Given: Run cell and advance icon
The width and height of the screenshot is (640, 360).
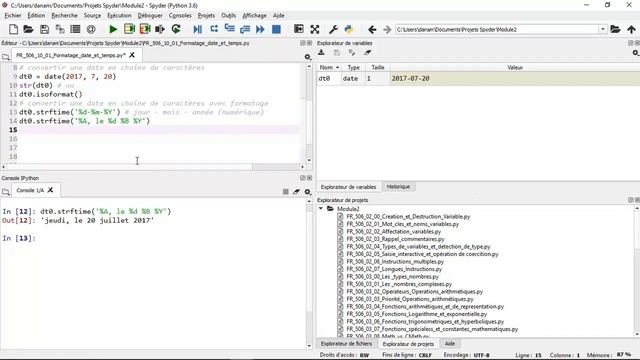Looking at the screenshot, I should 145,29.
